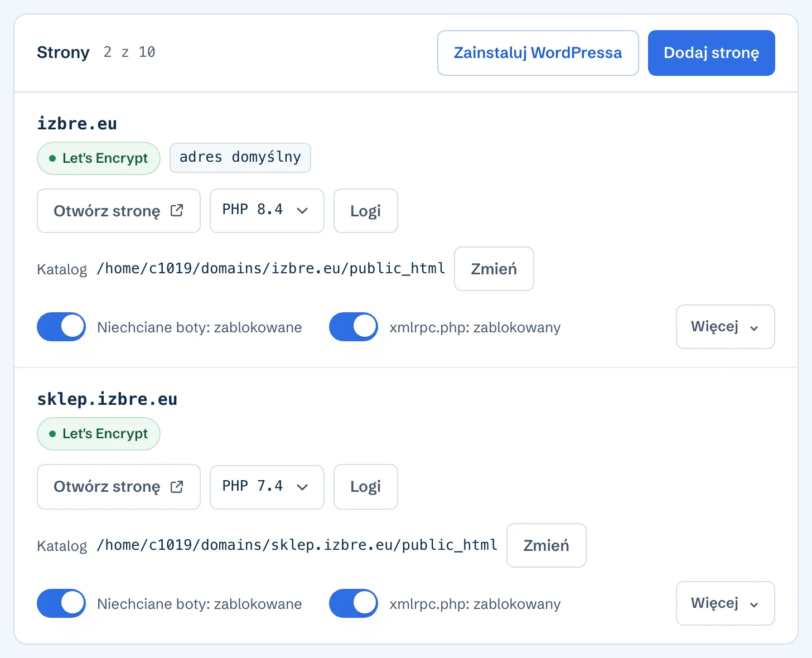Click the path /home/c1019/domains/sklep.izbre.eu/public_html
Image resolution: width=812 pixels, height=658 pixels.
[x=297, y=545]
